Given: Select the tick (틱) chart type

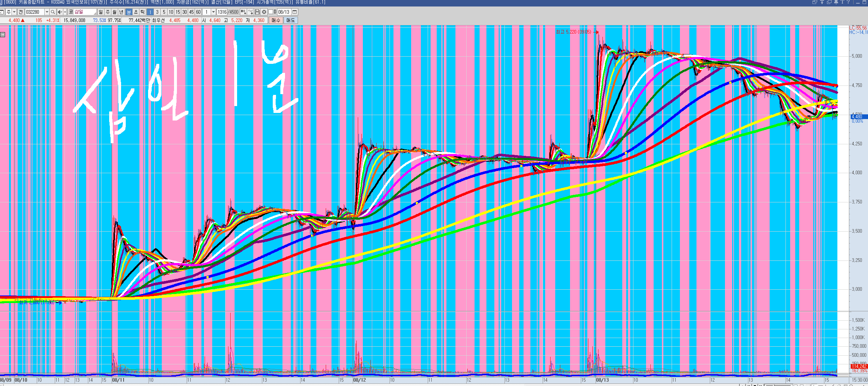Looking at the screenshot, I should [x=143, y=12].
